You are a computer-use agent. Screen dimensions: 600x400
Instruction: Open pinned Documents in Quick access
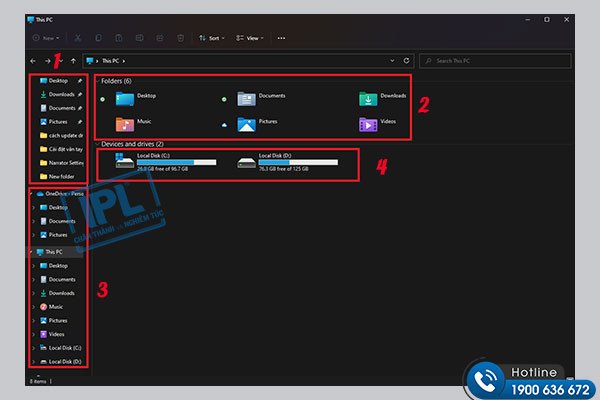58,108
